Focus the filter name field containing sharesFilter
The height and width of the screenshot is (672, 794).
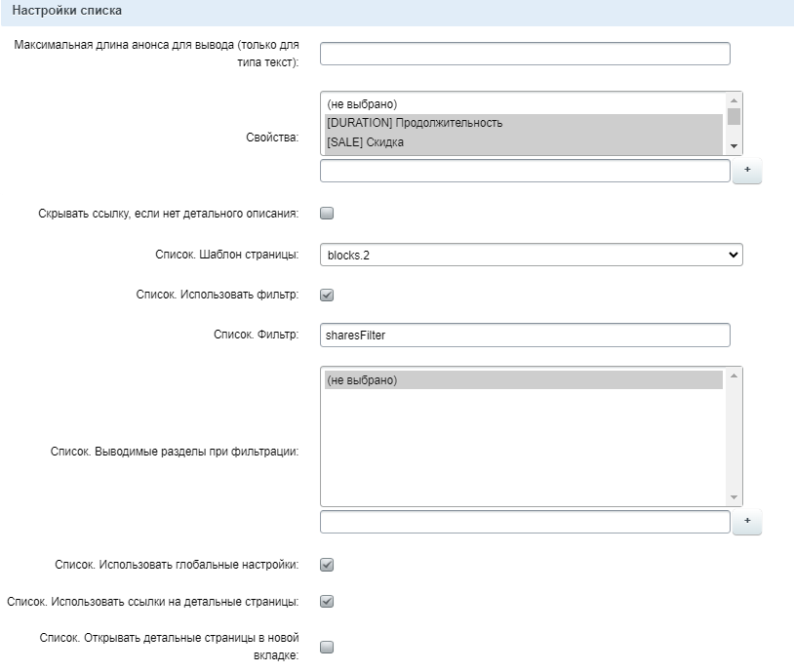(x=525, y=336)
